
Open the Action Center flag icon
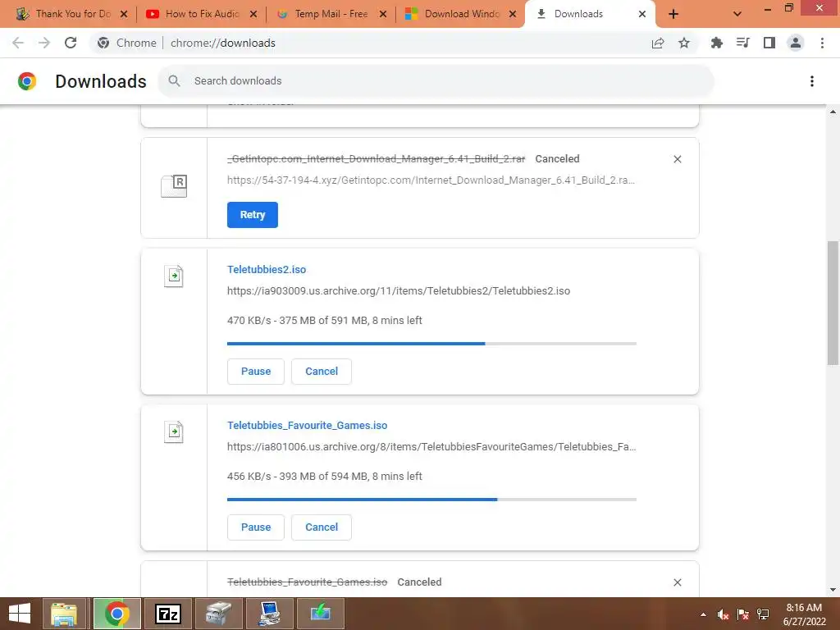pos(743,614)
